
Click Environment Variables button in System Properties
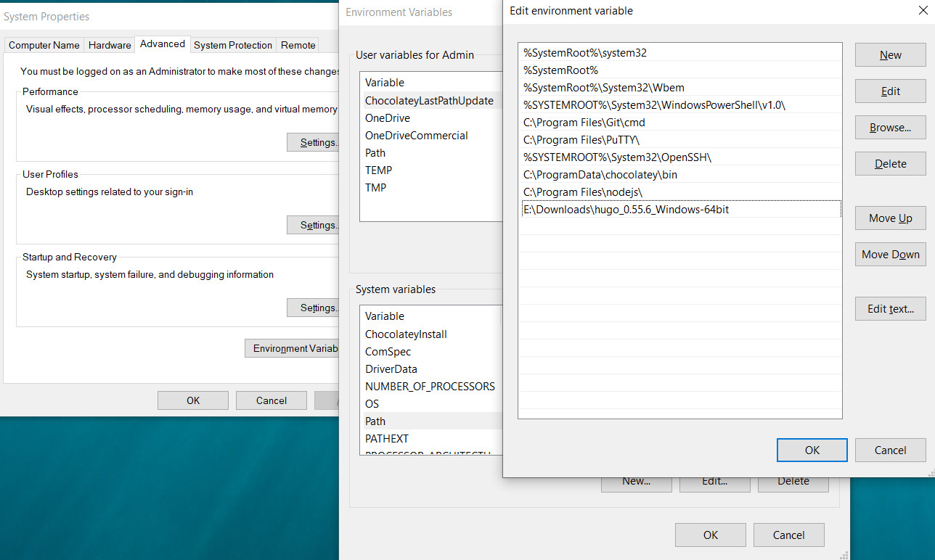[293, 349]
